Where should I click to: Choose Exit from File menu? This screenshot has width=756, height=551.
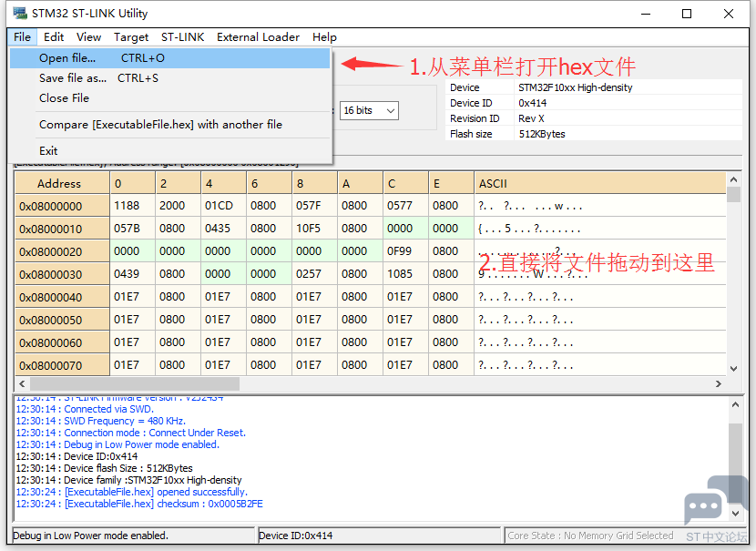(169, 151)
